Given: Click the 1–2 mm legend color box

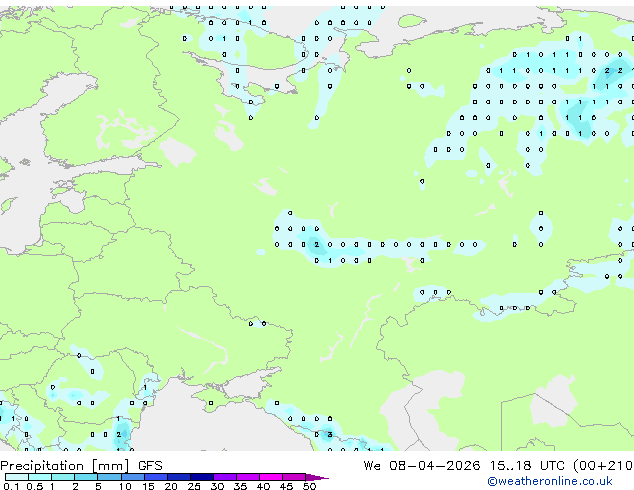Looking at the screenshot, I should pos(63,477).
